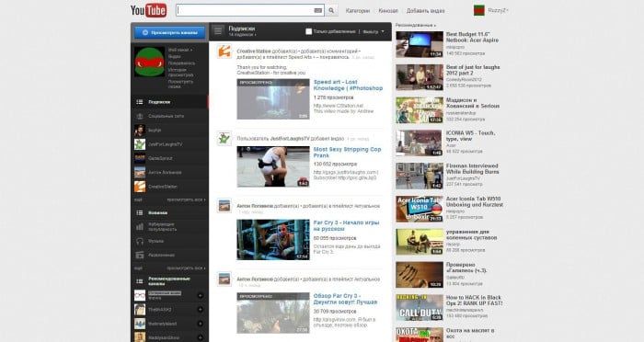Viewport: 644px width, 342px height.
Task: Open the Фильтр dropdown
Action: pos(374,31)
